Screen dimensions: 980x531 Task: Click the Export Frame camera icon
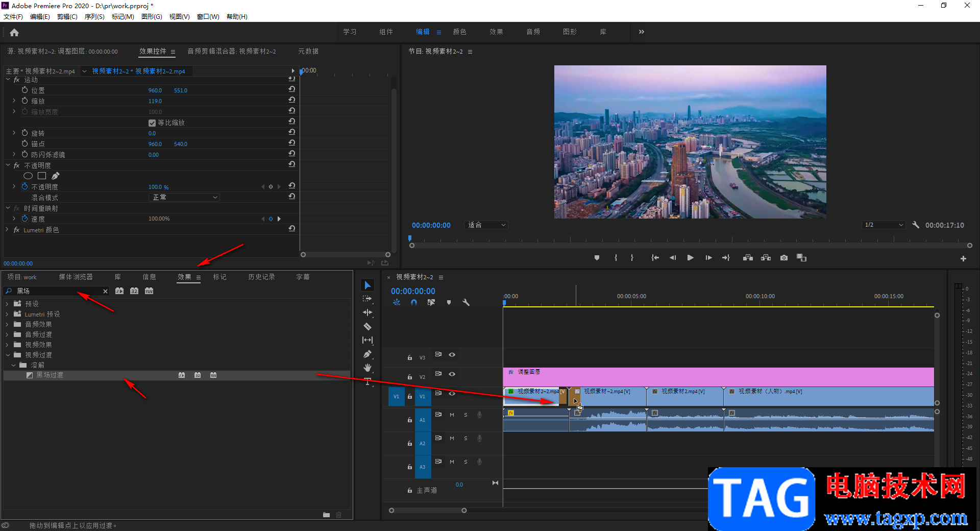click(x=784, y=258)
